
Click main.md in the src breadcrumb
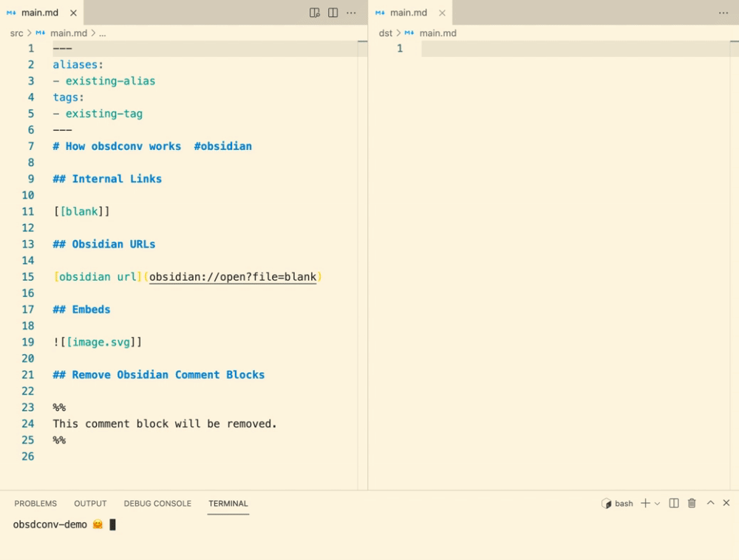(68, 33)
